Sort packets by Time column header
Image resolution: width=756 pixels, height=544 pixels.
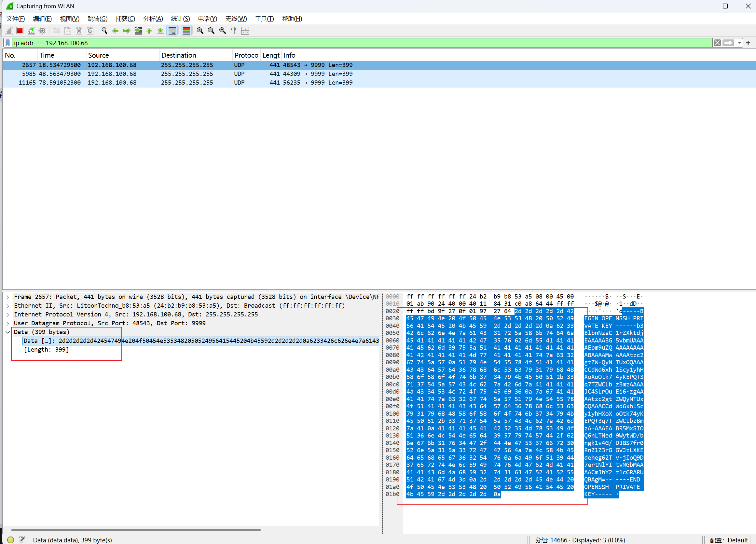coord(61,55)
